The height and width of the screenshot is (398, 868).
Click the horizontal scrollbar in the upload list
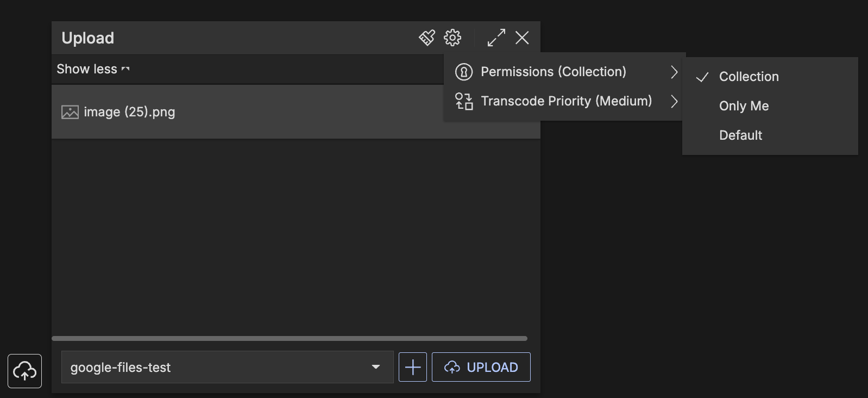coord(289,338)
